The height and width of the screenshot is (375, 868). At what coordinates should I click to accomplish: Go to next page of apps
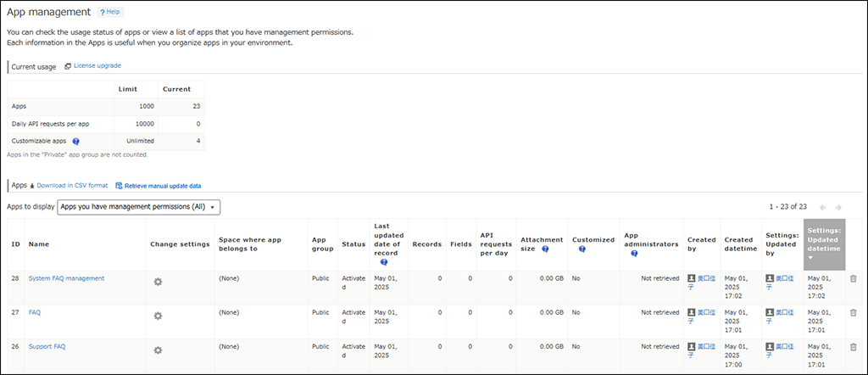point(838,206)
